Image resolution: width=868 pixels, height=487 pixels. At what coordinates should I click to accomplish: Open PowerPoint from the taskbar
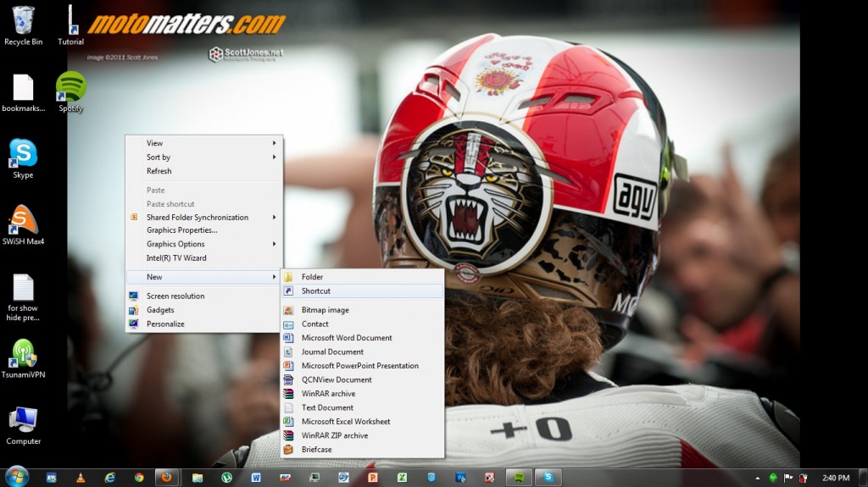tap(373, 478)
